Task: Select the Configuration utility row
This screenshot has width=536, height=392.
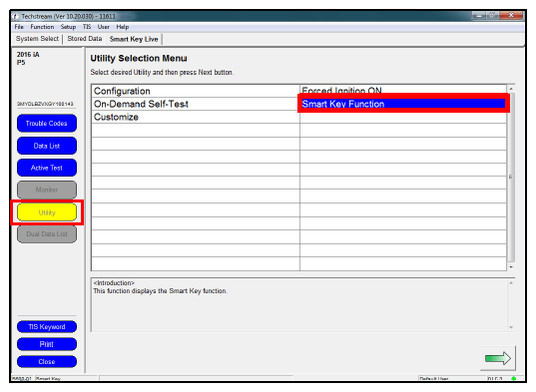Action: pyautogui.click(x=196, y=91)
